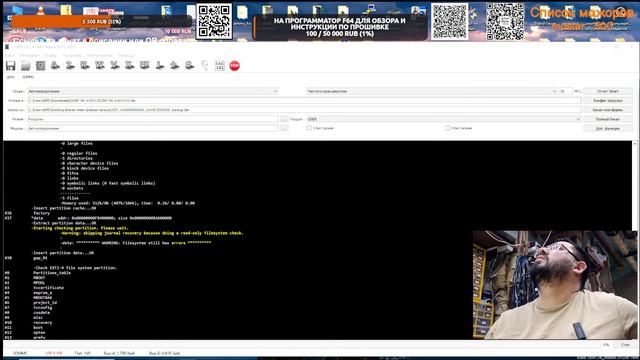This screenshot has height=360, width=640.
Task: Click the browse button beside the Модель field
Action: pyautogui.click(x=284, y=129)
